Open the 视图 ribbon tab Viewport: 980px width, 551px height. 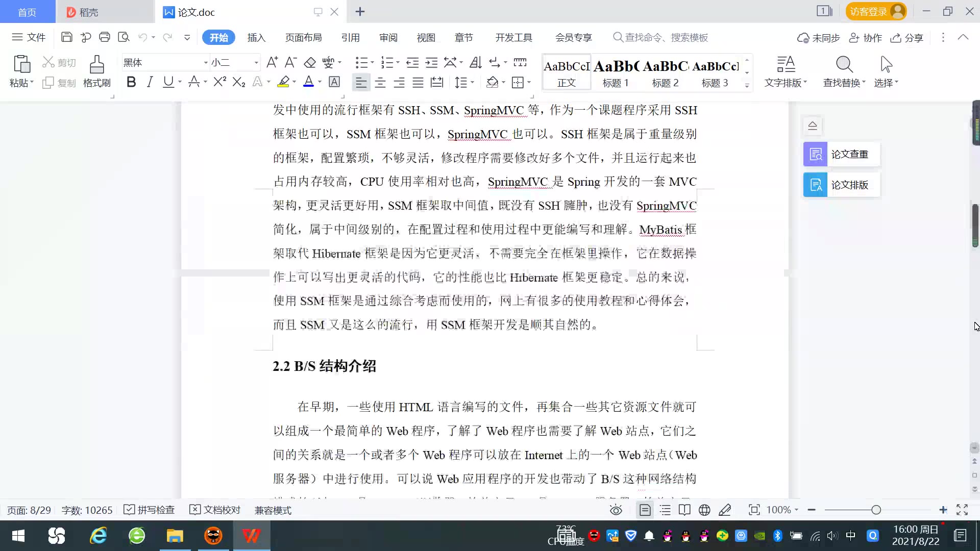(x=426, y=37)
